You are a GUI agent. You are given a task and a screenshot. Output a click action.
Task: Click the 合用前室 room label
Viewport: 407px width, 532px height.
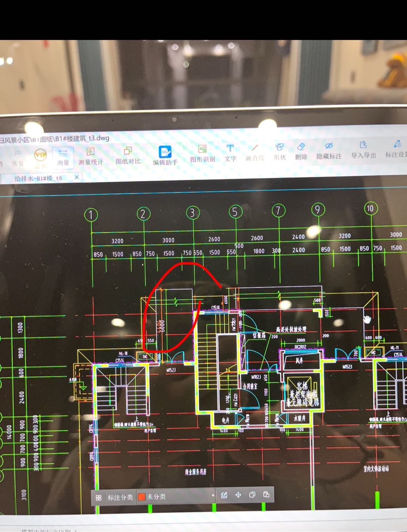coord(250,386)
